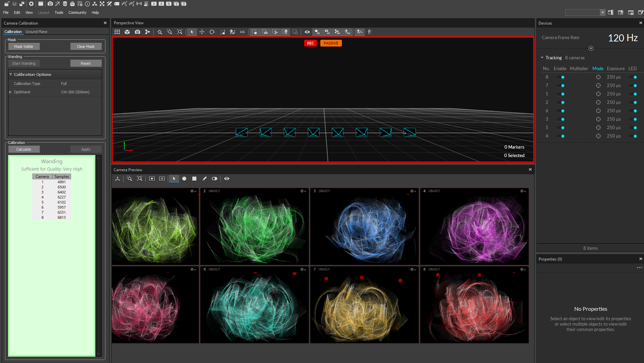This screenshot has height=363, width=644.
Task: Select the camera 3 blue preview thumbnail
Action: [x=364, y=226]
